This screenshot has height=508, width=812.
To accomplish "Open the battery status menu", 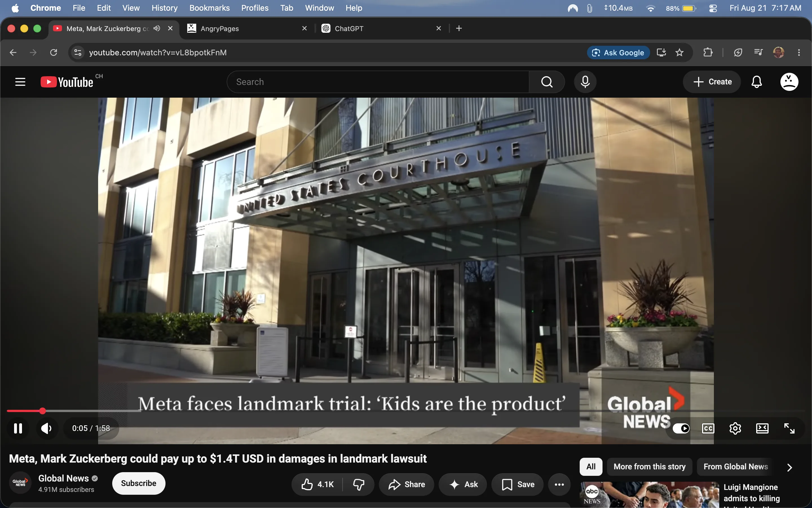I will pos(681,8).
